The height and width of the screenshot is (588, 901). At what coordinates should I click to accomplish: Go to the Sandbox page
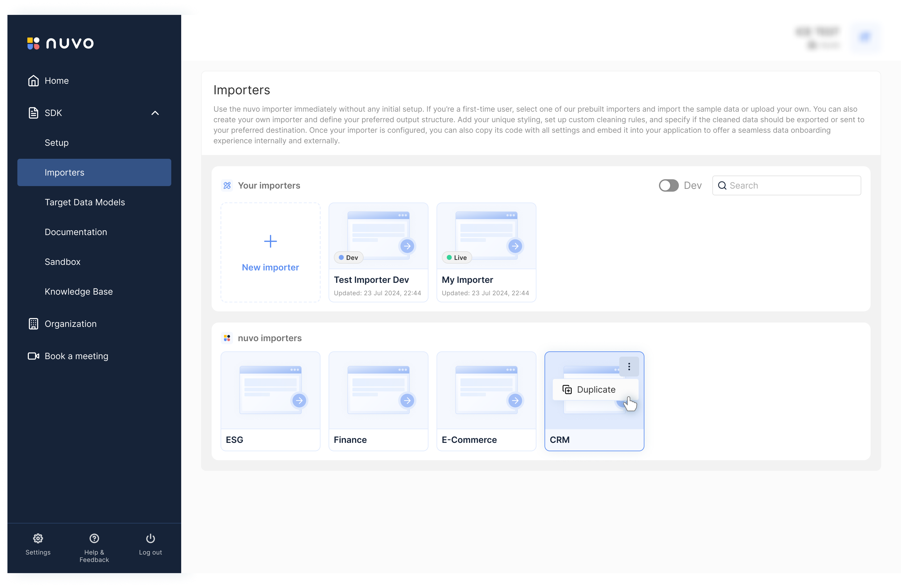tap(62, 262)
